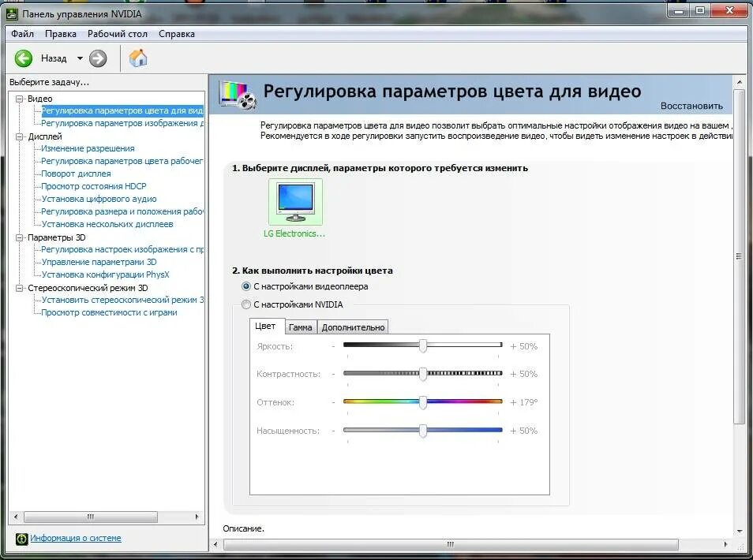This screenshot has width=753, height=560.
Task: Open Регулировка параметров изображения video item
Action: 122,123
